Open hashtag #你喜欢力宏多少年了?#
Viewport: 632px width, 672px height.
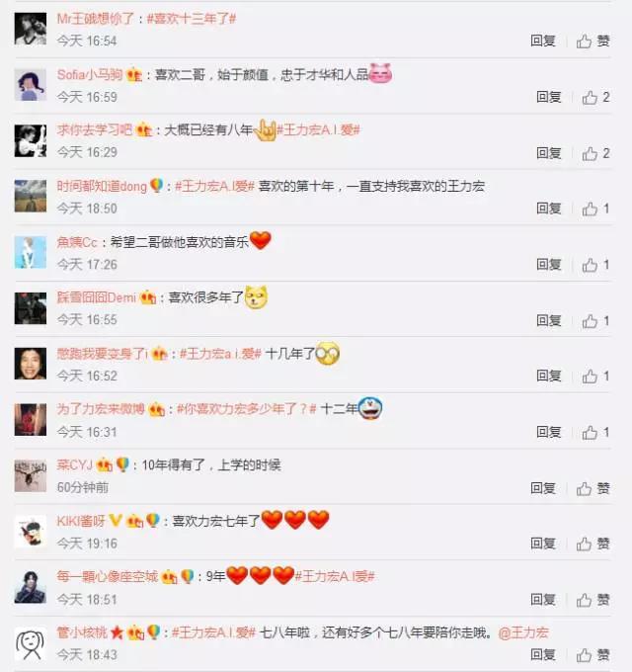pyautogui.click(x=247, y=409)
